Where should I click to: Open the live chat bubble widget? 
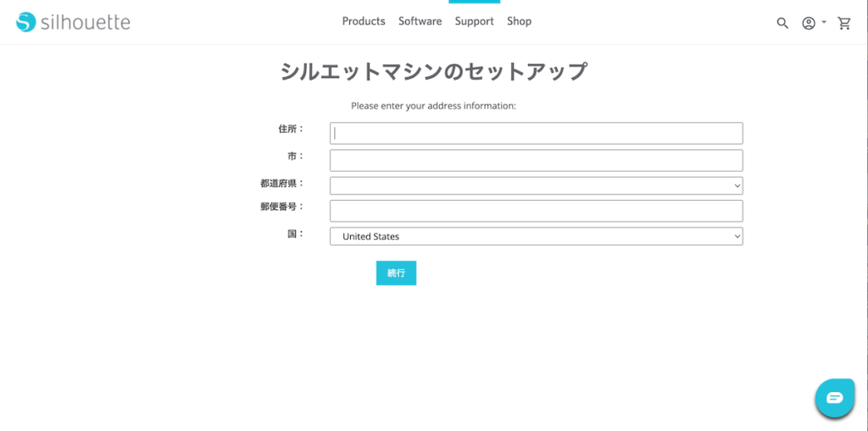coord(834,398)
